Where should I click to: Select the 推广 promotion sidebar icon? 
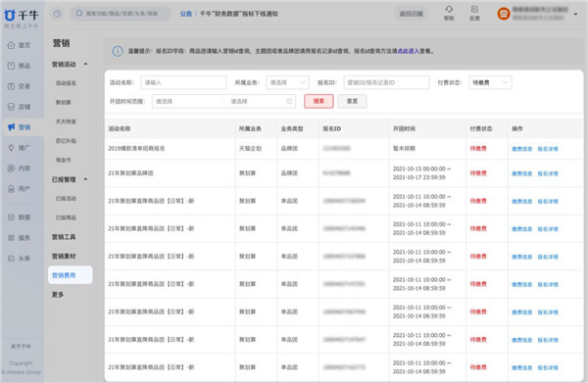coord(11,148)
